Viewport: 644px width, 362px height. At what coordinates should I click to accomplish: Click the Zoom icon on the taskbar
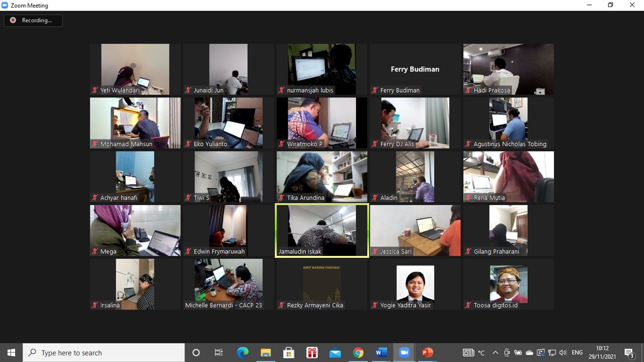click(404, 352)
